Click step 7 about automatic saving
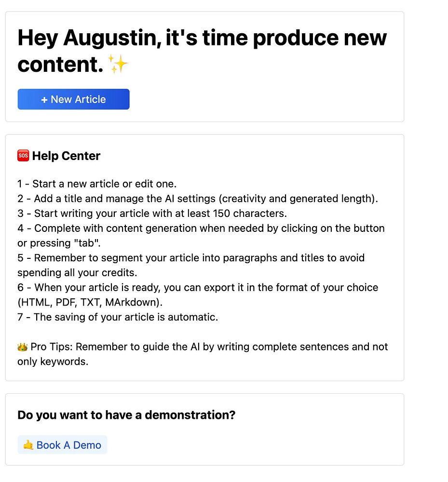Screen dimensions: 448x482 pyautogui.click(x=118, y=317)
